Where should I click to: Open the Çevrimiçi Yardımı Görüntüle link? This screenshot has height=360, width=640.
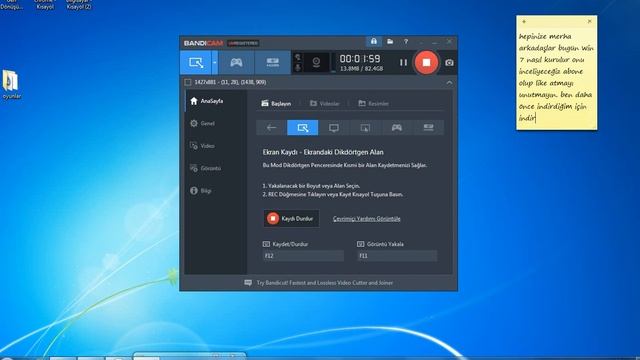tap(367, 219)
